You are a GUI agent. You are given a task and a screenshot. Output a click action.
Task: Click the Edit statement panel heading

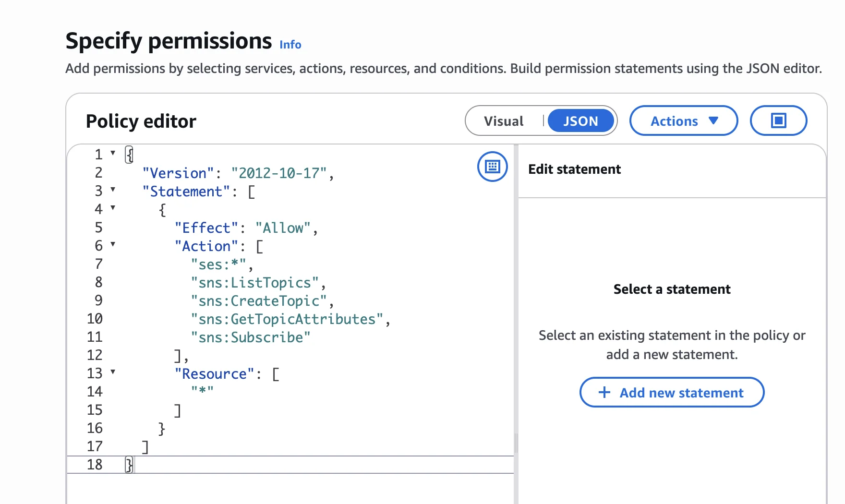coord(574,169)
